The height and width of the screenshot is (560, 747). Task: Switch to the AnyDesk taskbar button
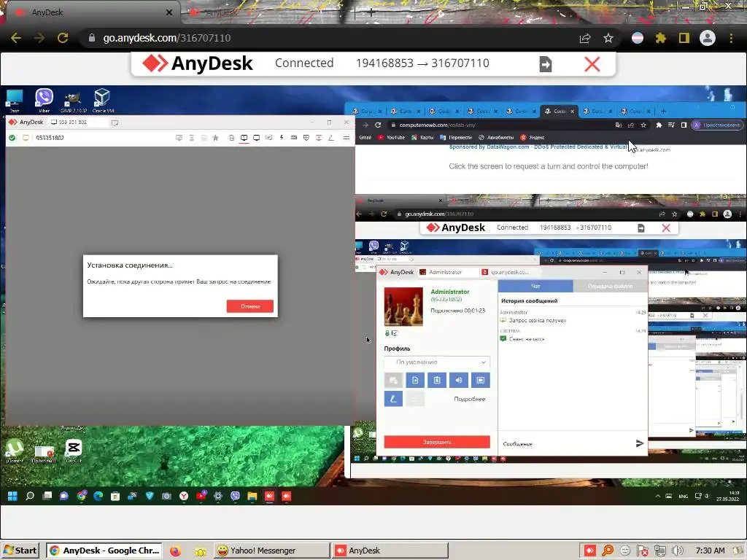point(390,551)
